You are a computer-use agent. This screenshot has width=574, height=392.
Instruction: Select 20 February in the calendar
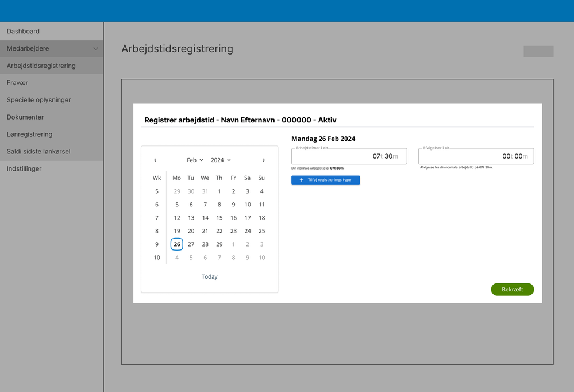(x=191, y=231)
